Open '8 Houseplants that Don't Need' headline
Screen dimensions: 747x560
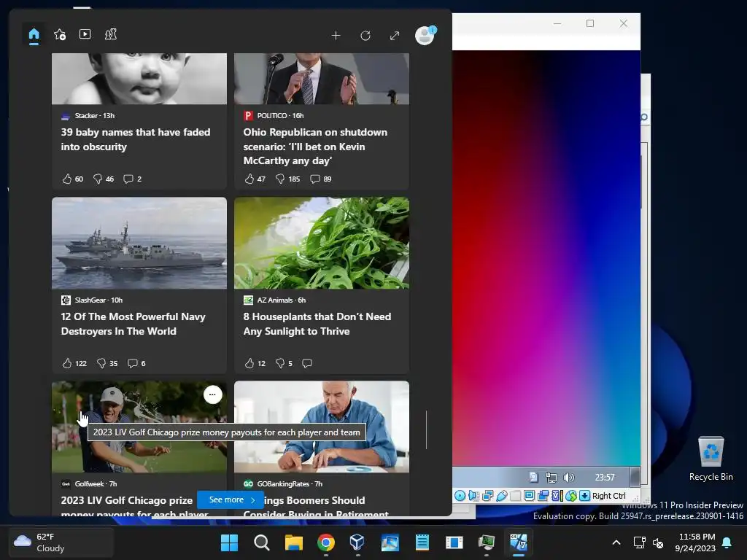[317, 324]
